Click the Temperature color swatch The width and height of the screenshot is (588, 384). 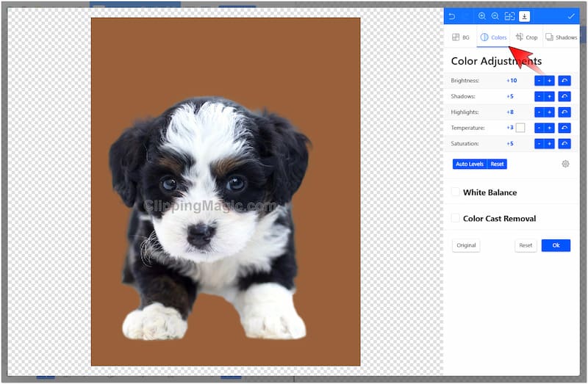coord(520,128)
